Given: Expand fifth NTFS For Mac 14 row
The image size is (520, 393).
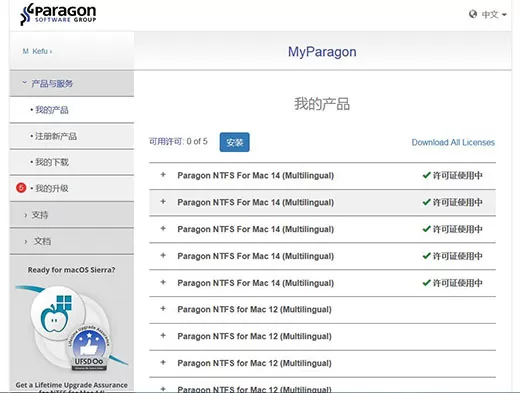Looking at the screenshot, I should [163, 282].
